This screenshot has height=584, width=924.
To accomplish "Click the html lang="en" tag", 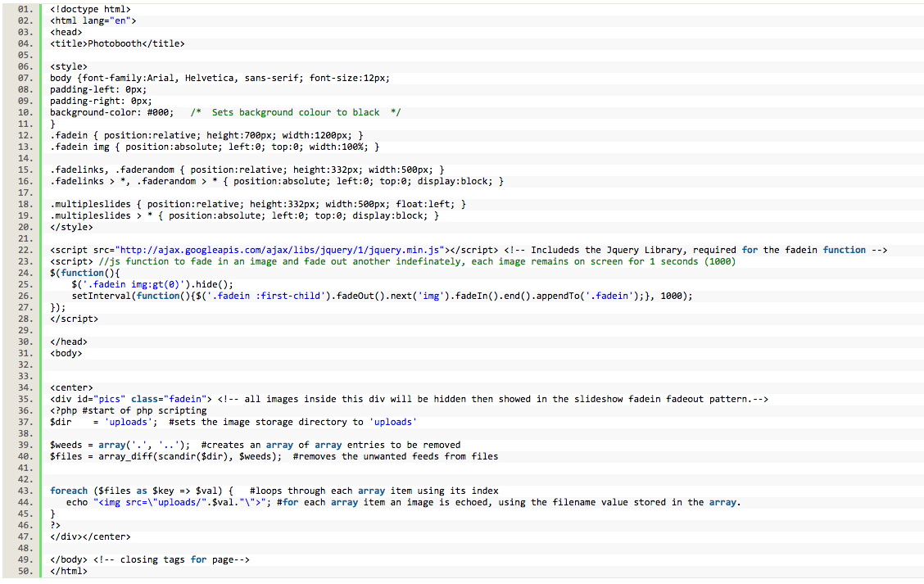I will (93, 20).
